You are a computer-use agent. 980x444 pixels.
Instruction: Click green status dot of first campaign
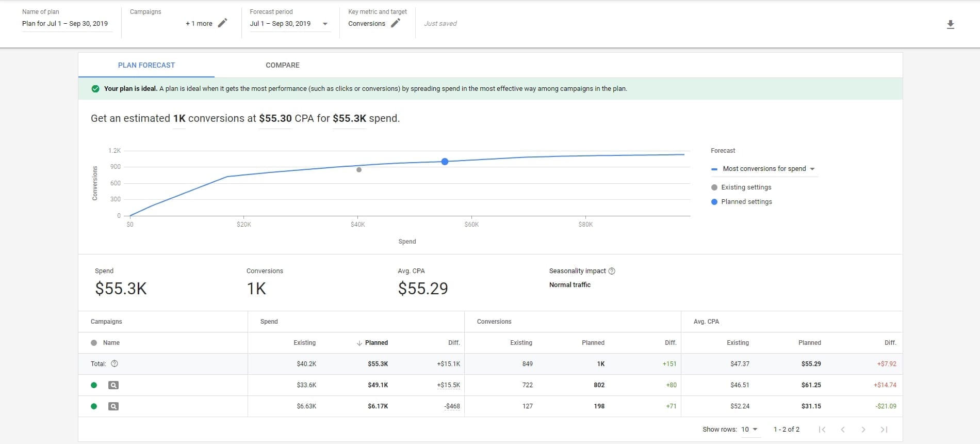click(x=94, y=385)
